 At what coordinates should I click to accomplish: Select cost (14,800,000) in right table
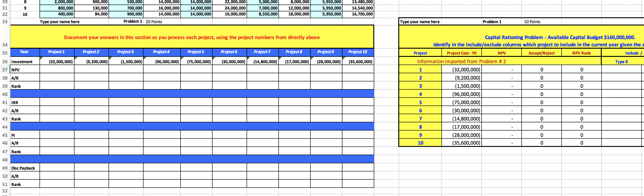pyautogui.click(x=461, y=119)
